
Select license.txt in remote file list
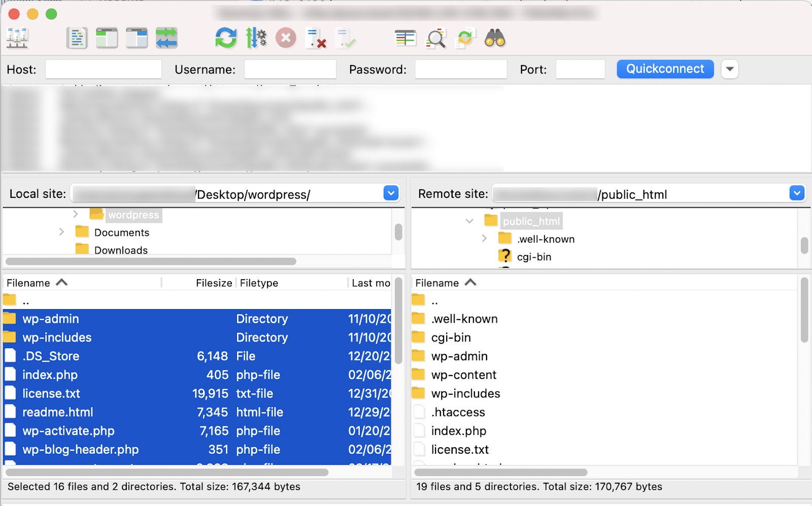(x=604, y=450)
